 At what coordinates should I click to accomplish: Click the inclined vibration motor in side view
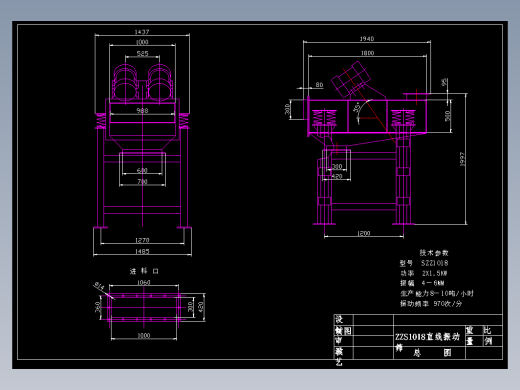click(x=351, y=79)
